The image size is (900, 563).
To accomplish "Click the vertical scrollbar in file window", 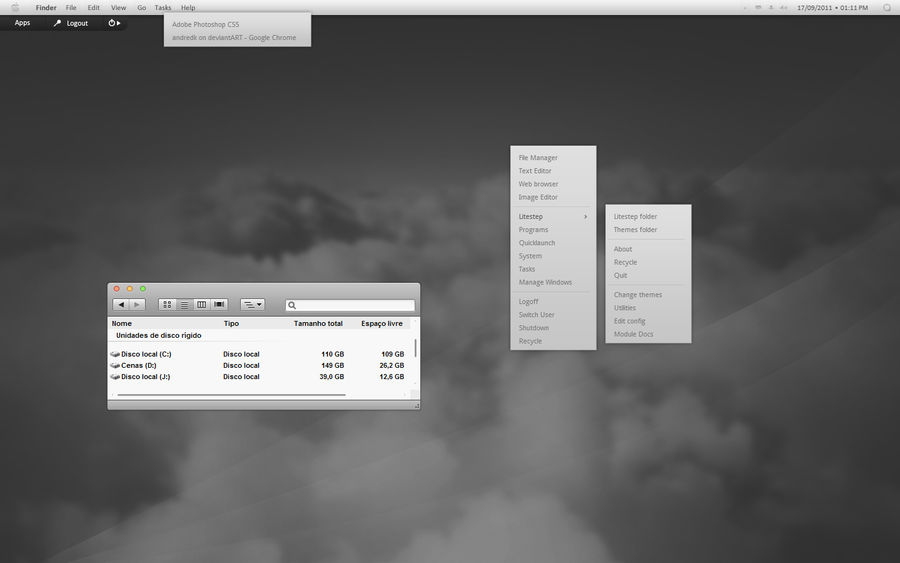I will [x=416, y=348].
